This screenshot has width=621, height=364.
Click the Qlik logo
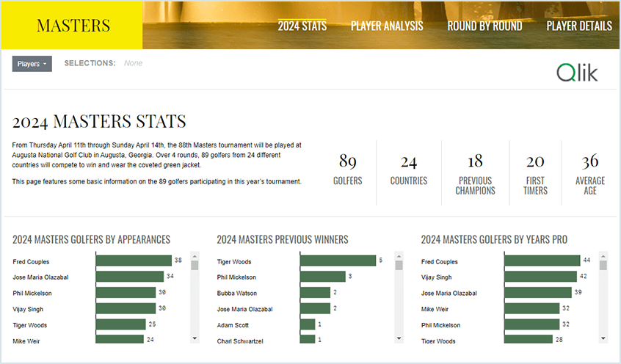[x=577, y=73]
